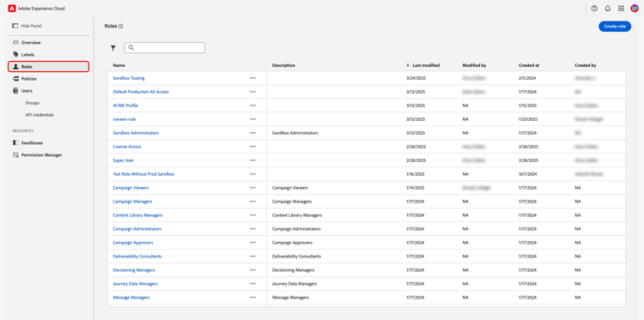Open more options for Content Library Managers

coord(252,215)
